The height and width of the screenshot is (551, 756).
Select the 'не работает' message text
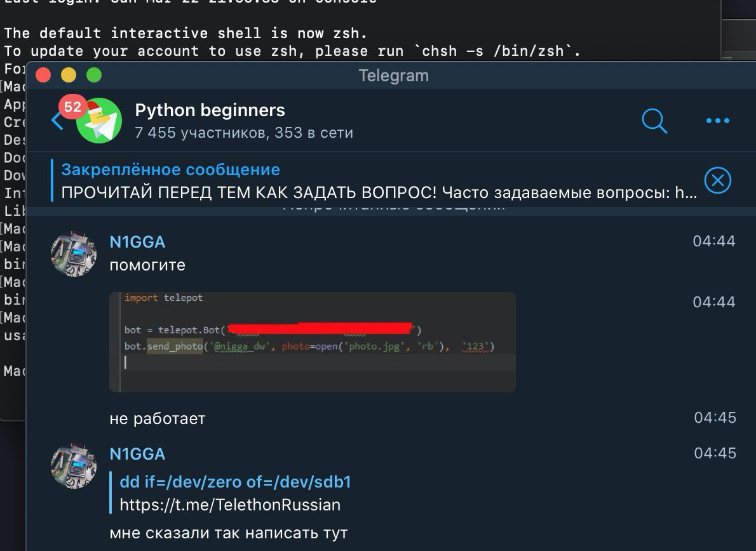tap(157, 418)
